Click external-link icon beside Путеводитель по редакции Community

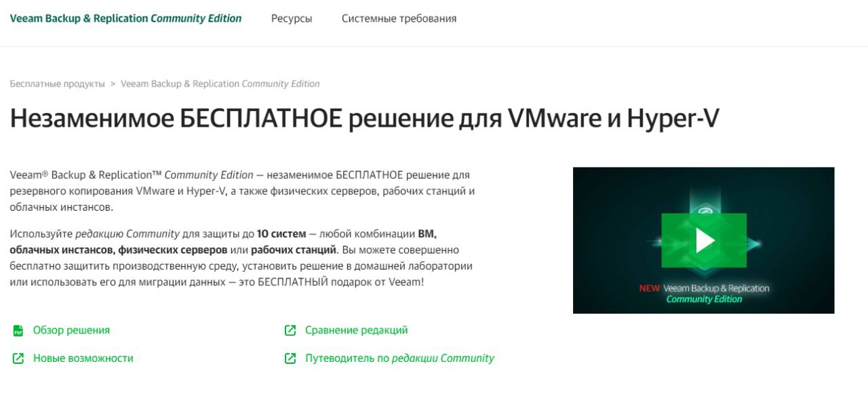click(290, 358)
